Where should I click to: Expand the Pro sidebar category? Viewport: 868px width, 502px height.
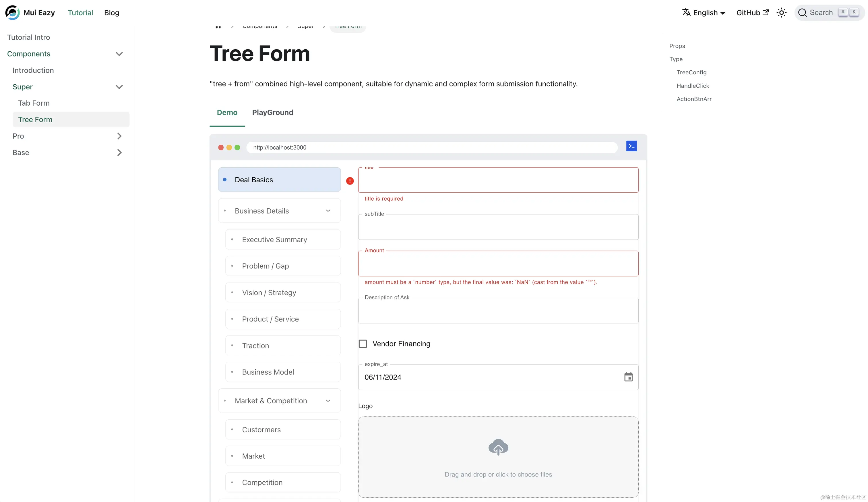pos(119,136)
